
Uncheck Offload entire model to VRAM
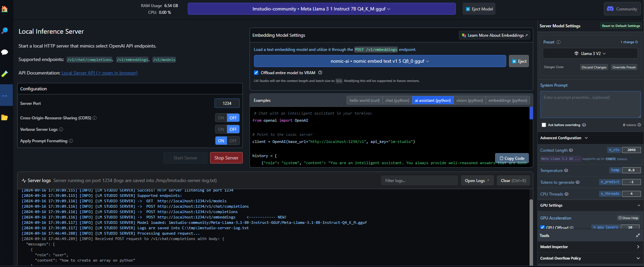(x=256, y=73)
